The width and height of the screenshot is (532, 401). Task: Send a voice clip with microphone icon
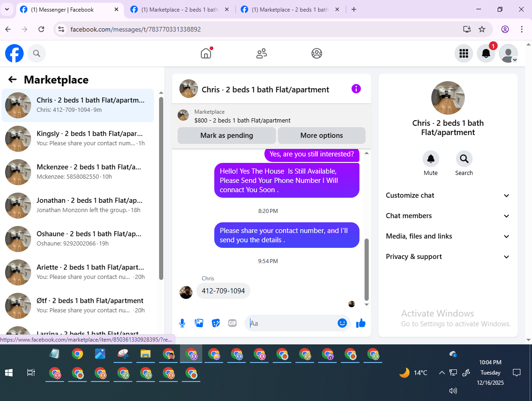coord(182,323)
